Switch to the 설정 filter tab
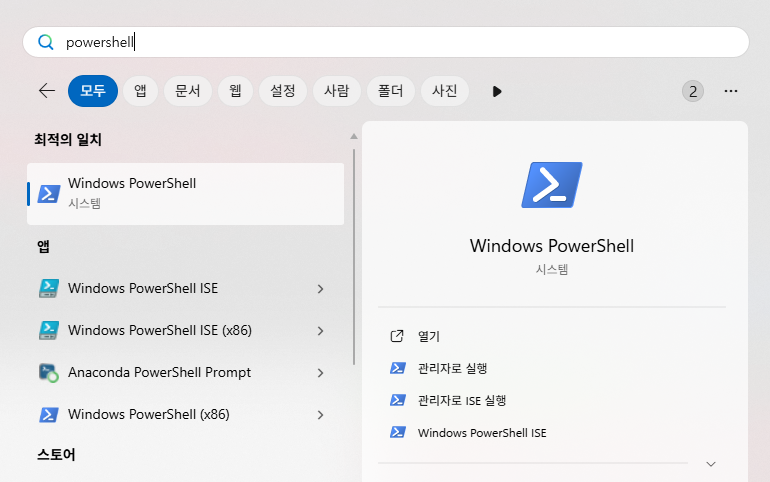Image resolution: width=770 pixels, height=482 pixels. pos(283,91)
